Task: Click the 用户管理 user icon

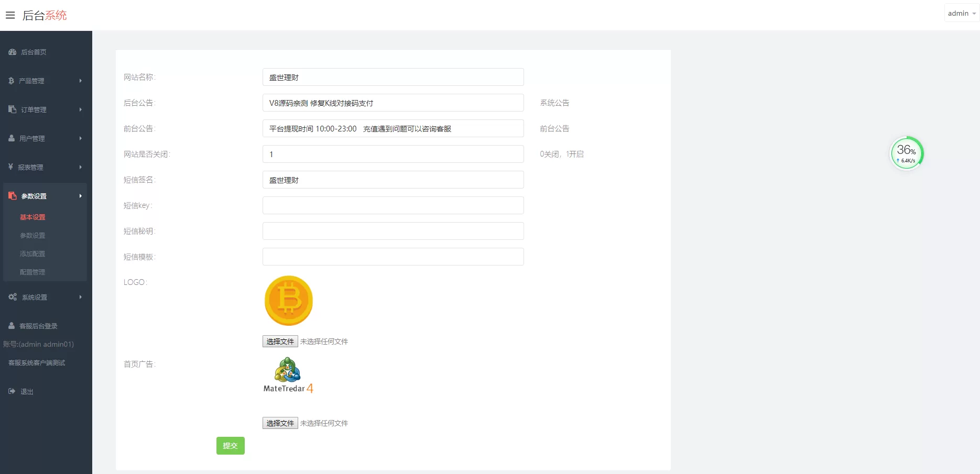Action: pyautogui.click(x=12, y=138)
